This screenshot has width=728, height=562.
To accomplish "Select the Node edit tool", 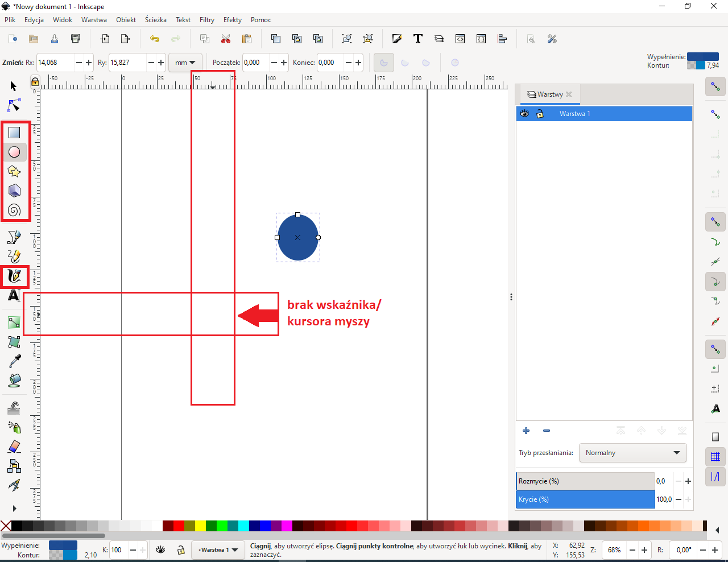I will 14,106.
